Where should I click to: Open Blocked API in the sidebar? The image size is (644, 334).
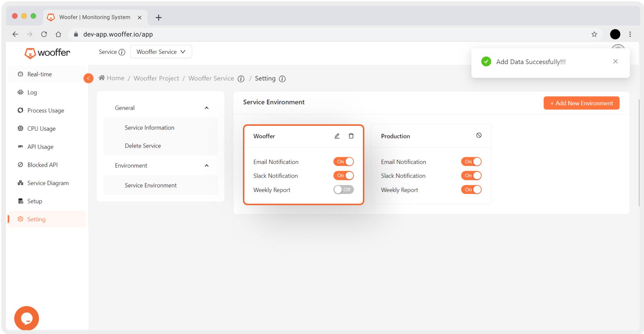47,165
